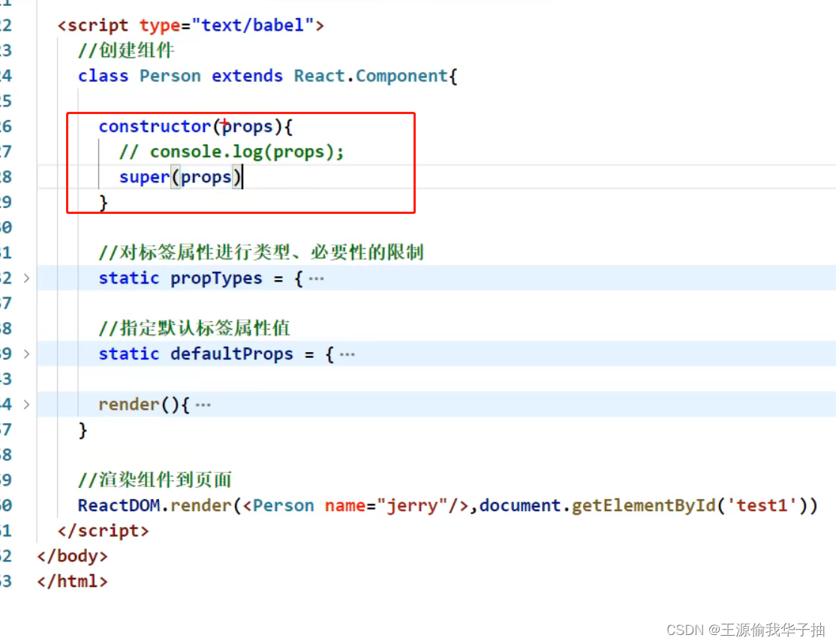
Task: Expand the collapsed render() method
Action: [x=25, y=404]
